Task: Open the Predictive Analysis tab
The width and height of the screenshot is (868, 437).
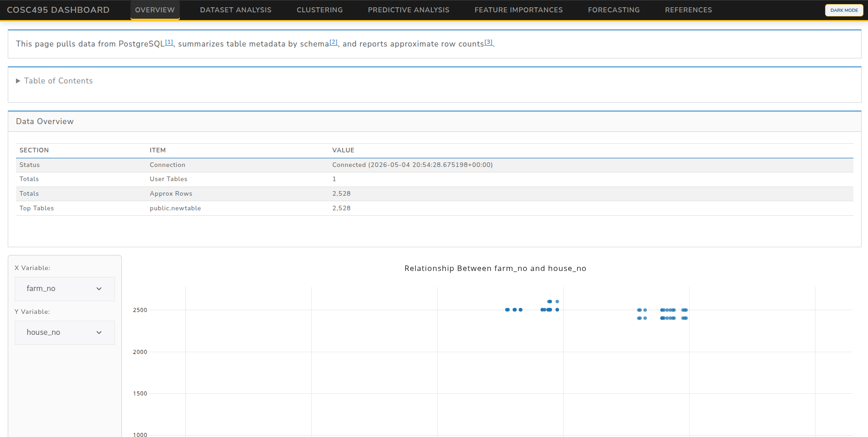Action: pos(408,10)
